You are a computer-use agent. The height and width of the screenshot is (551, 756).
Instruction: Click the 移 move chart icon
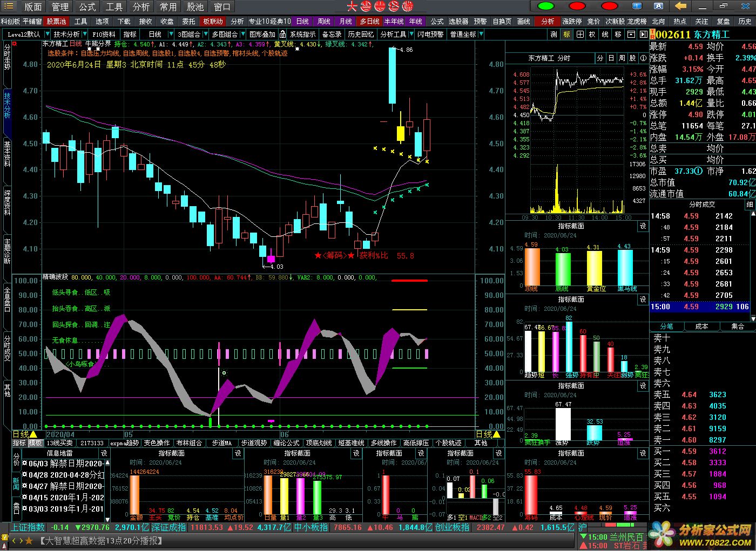click(618, 34)
